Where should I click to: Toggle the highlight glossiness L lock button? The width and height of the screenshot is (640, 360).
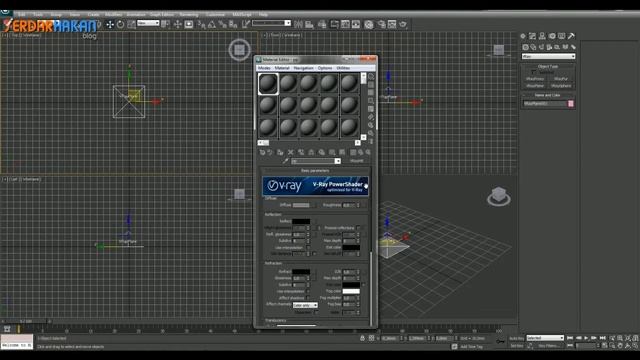(x=319, y=228)
